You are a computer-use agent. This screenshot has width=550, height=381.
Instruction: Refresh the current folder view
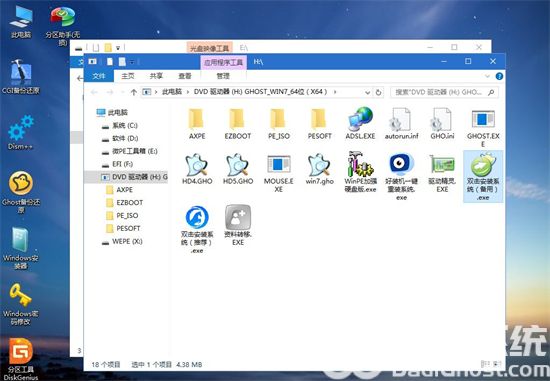[x=378, y=92]
